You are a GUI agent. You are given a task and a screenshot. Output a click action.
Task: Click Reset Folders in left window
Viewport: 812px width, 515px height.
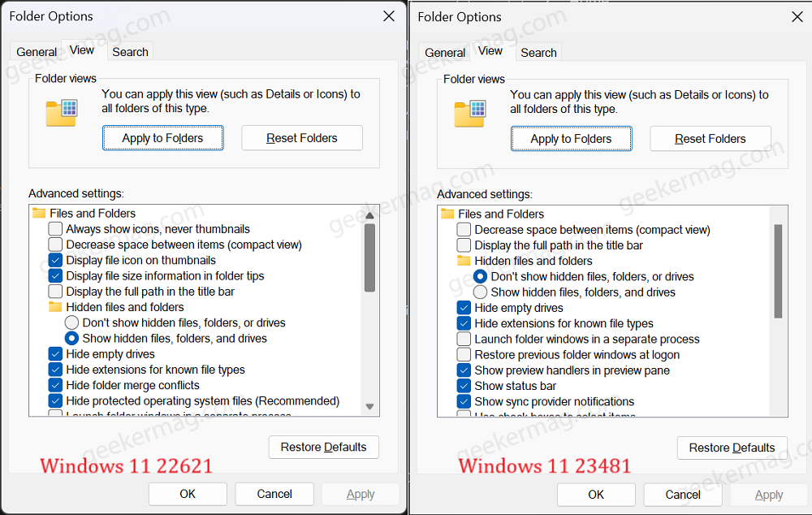(302, 138)
